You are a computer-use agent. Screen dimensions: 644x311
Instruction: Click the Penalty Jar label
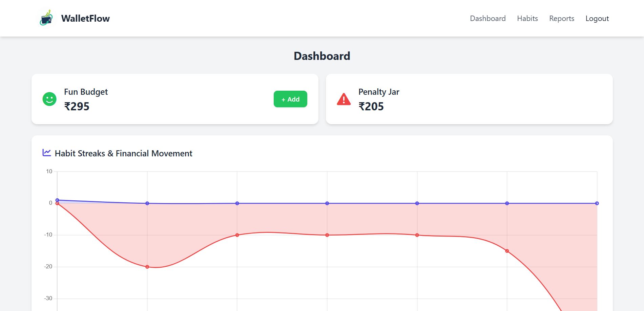pyautogui.click(x=379, y=92)
